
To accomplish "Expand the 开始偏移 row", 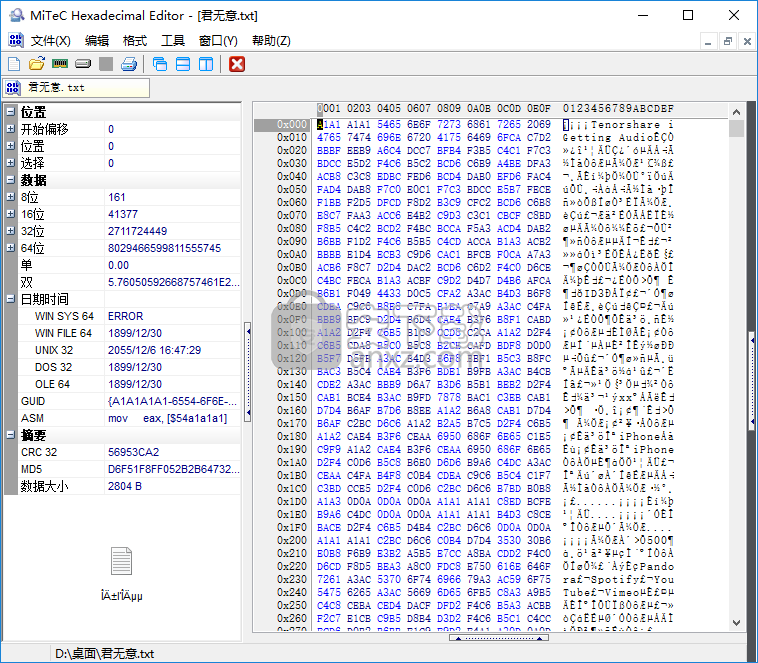I will pyautogui.click(x=11, y=129).
